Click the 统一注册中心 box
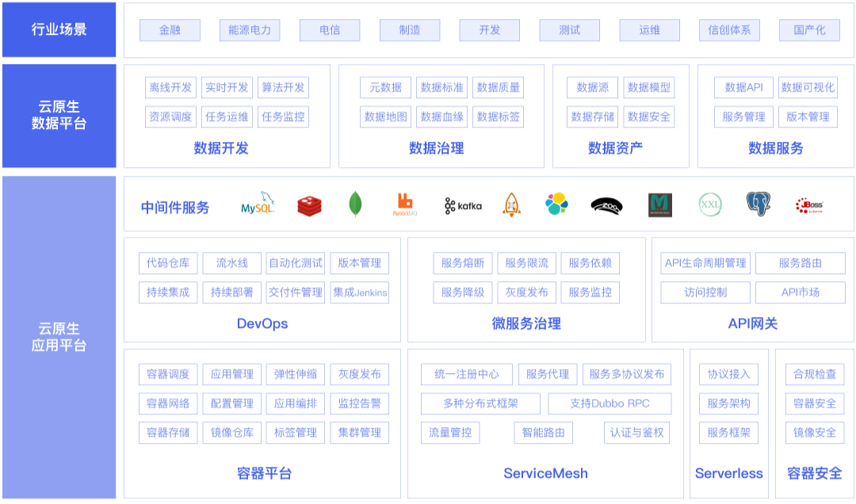Viewport: 856px width, 504px height. [x=467, y=375]
